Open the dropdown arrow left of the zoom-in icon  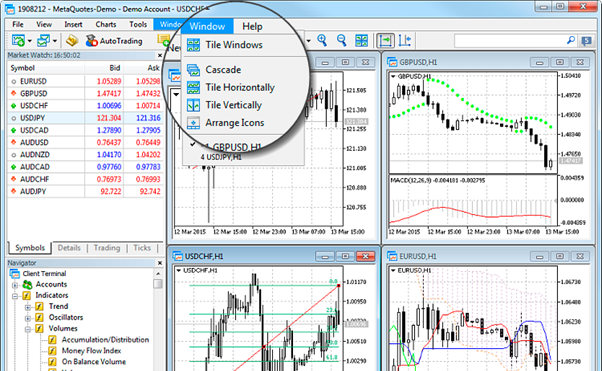308,41
